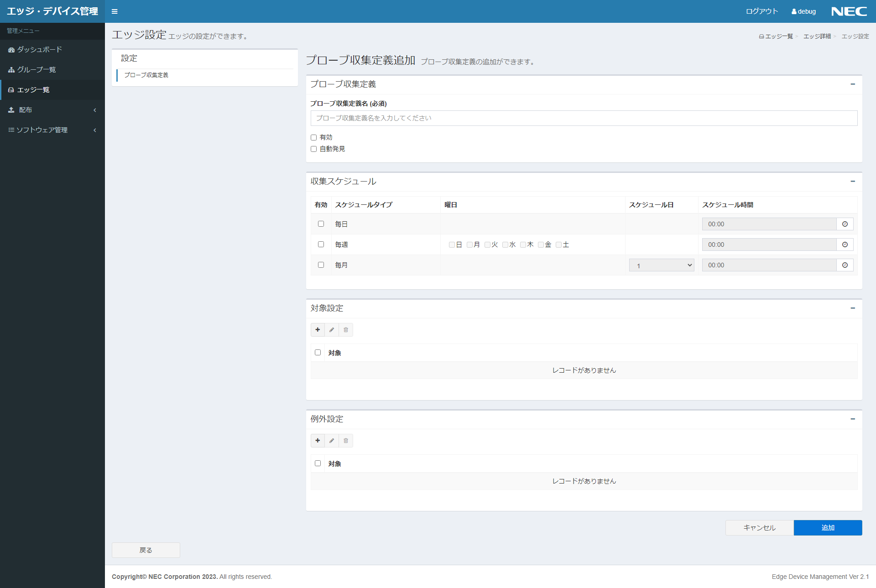The image size is (876, 588).
Task: Open ダッシュボード from the sidebar
Action: pos(39,50)
